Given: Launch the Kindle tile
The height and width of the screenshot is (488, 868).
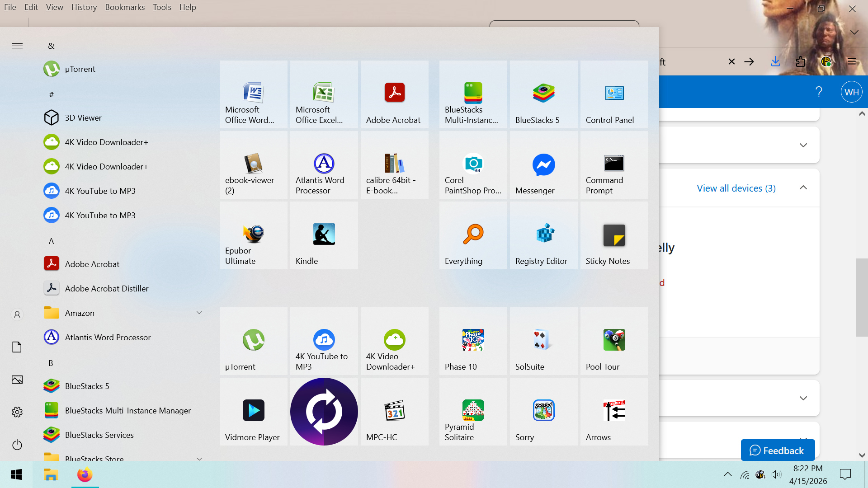Looking at the screenshot, I should point(324,235).
